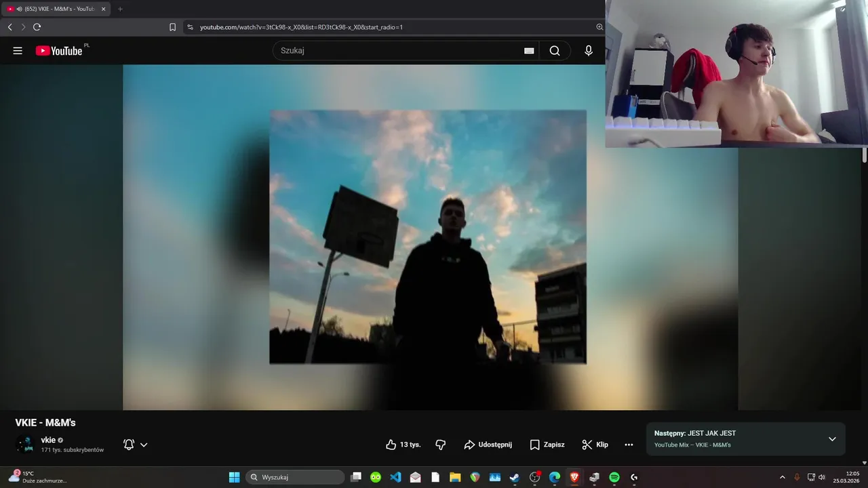
Task: Share the video via Udostępnij
Action: [488, 445]
